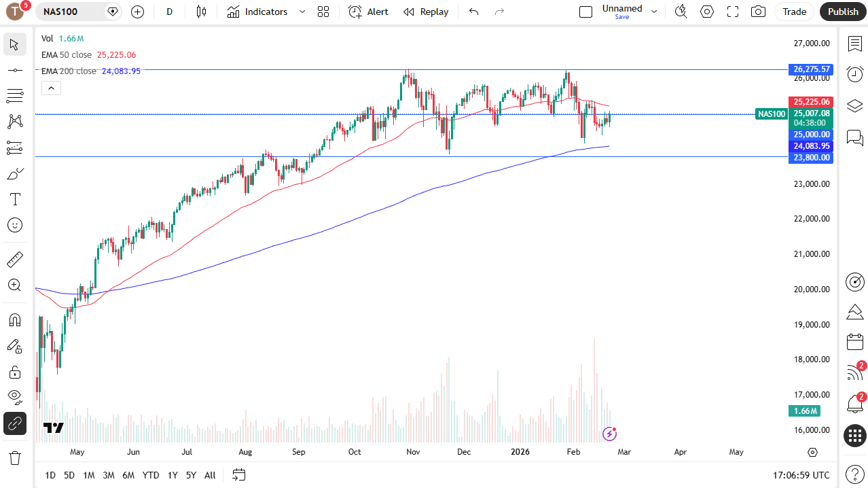This screenshot has width=868, height=488.
Task: Switch to the 6M time range
Action: click(128, 475)
